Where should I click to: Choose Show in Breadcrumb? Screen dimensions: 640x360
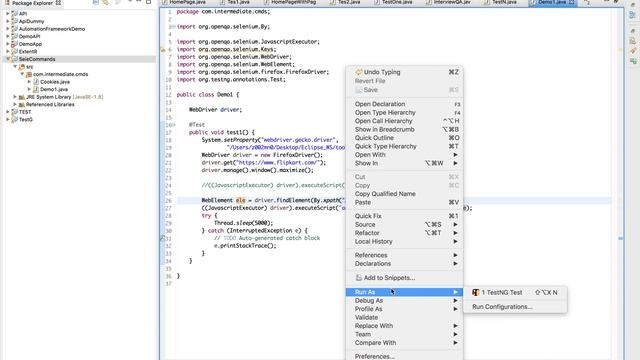(404, 129)
